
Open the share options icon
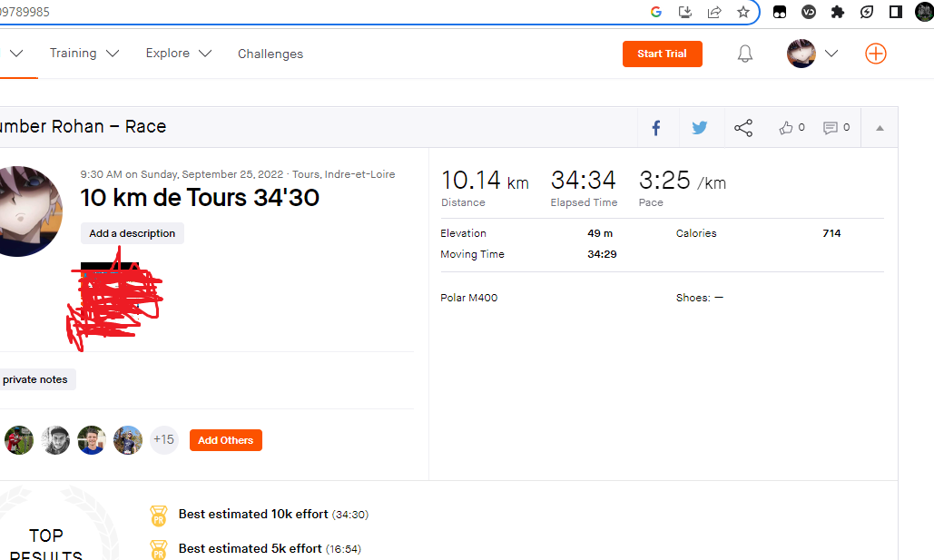click(x=743, y=128)
